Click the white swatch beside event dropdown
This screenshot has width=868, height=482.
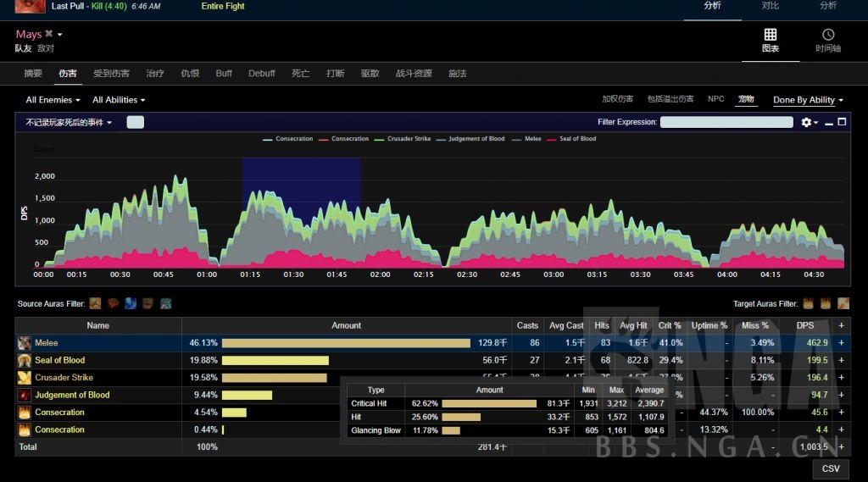[135, 122]
